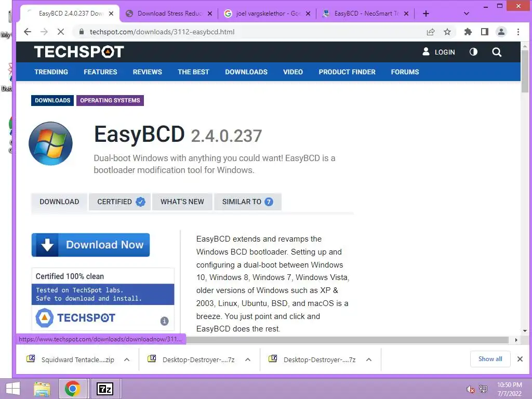Open File Explorer from taskbar

[42, 389]
